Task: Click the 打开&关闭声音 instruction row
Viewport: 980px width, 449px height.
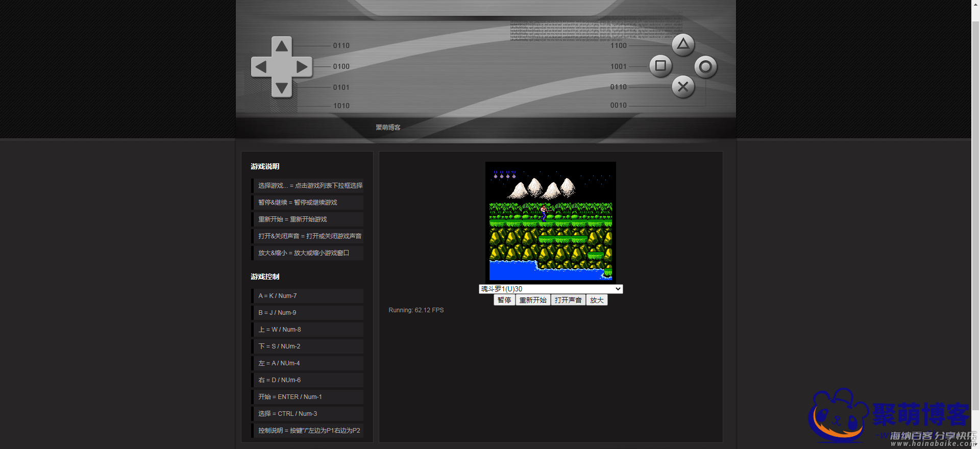Action: coord(307,236)
